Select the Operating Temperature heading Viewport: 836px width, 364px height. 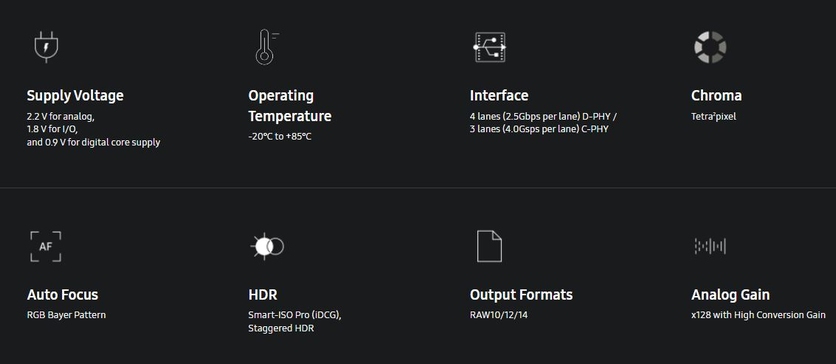point(290,106)
